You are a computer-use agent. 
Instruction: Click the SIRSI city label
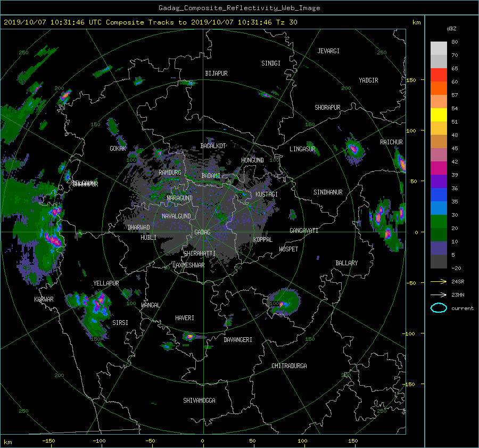click(120, 323)
